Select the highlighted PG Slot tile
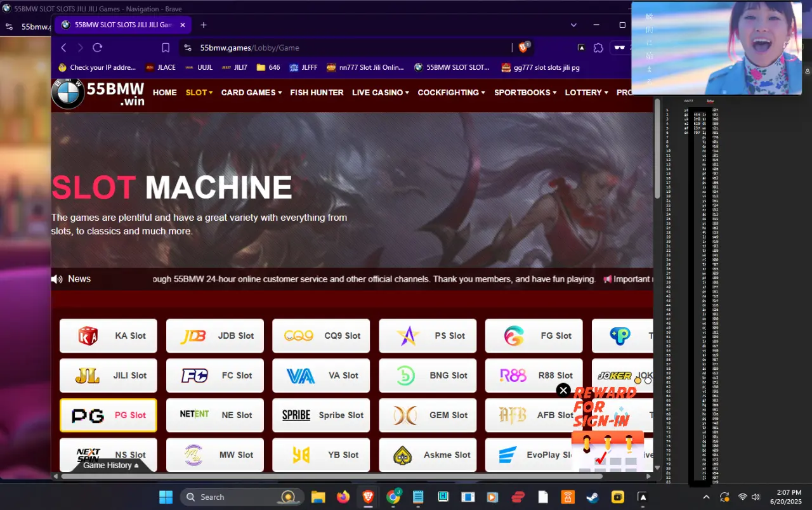The height and width of the screenshot is (510, 812). pos(108,415)
